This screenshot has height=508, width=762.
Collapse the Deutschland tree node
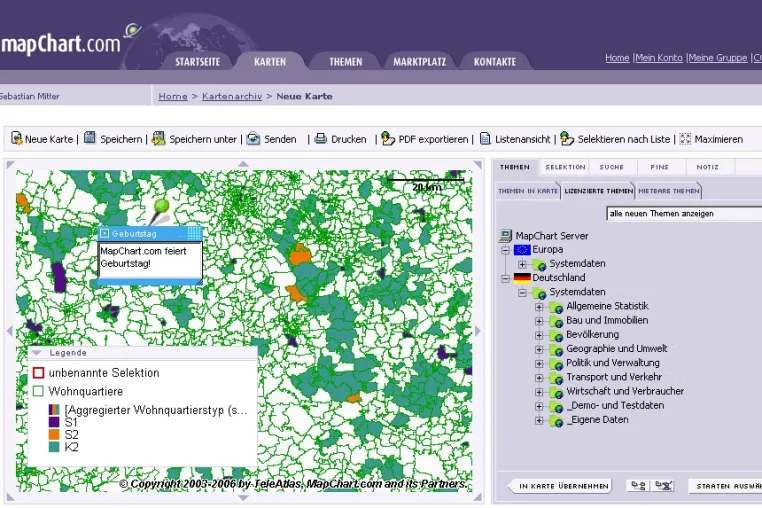pyautogui.click(x=505, y=279)
